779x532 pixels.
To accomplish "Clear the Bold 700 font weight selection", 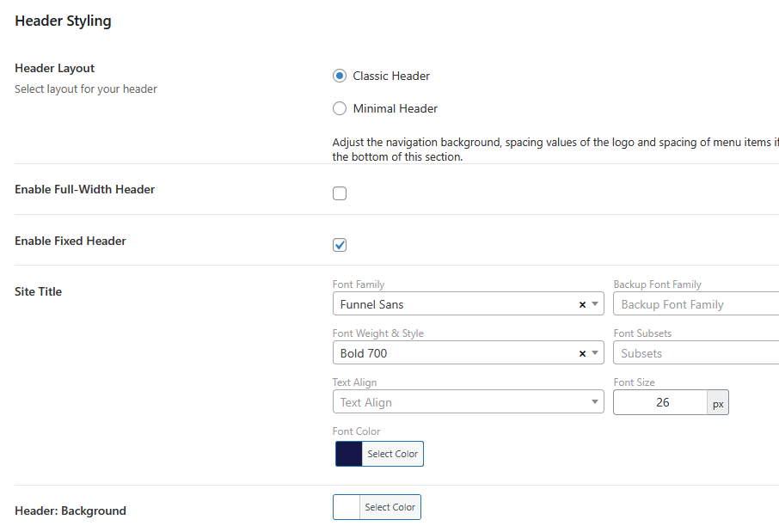I will (x=582, y=354).
